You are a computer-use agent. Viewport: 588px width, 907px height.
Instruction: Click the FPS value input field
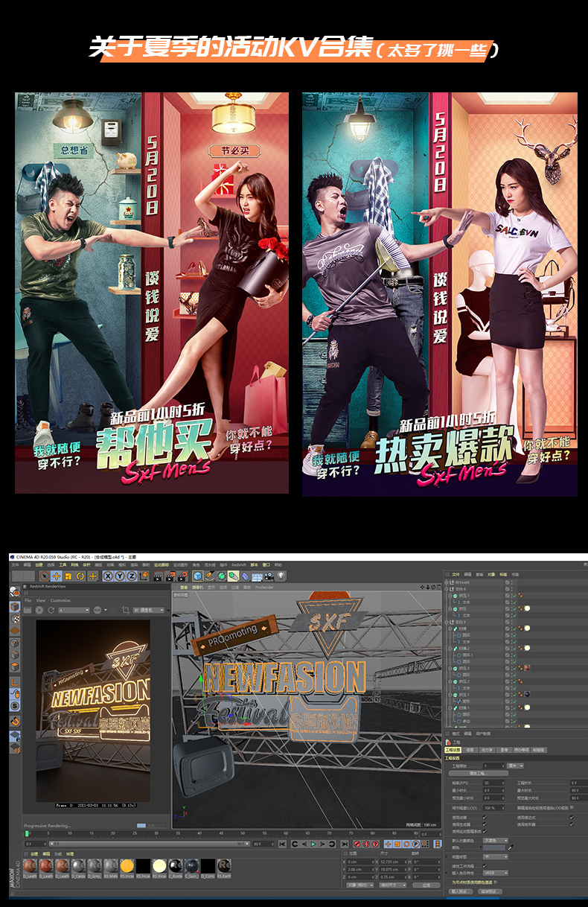tap(493, 783)
